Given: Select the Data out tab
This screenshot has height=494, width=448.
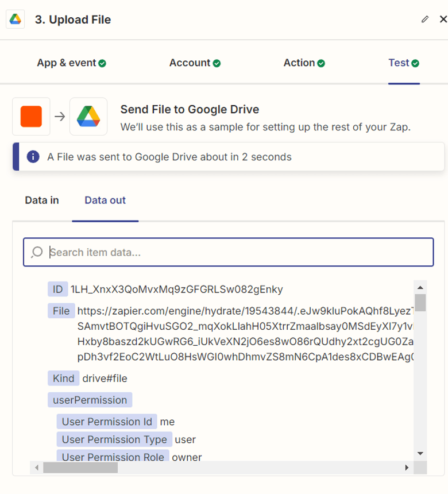Looking at the screenshot, I should point(105,200).
